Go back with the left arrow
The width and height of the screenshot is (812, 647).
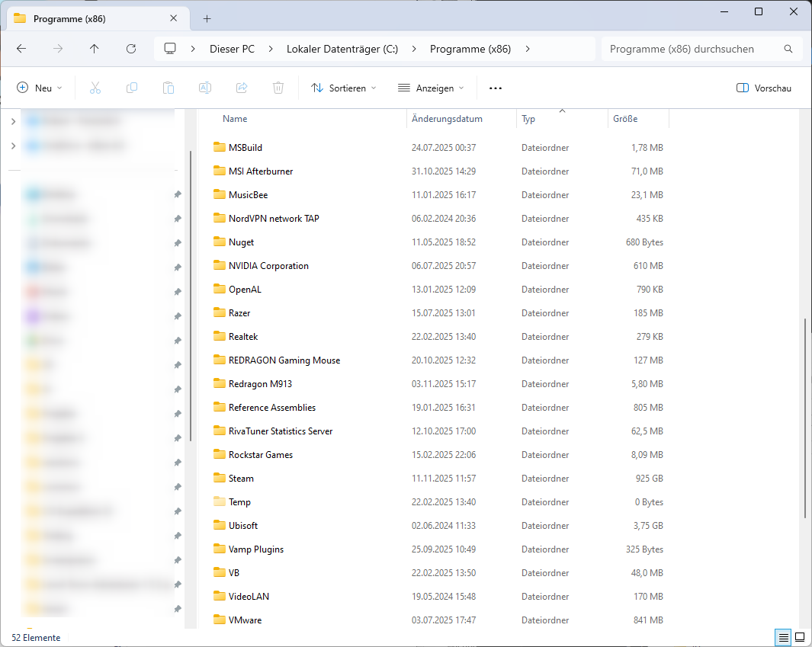point(21,49)
